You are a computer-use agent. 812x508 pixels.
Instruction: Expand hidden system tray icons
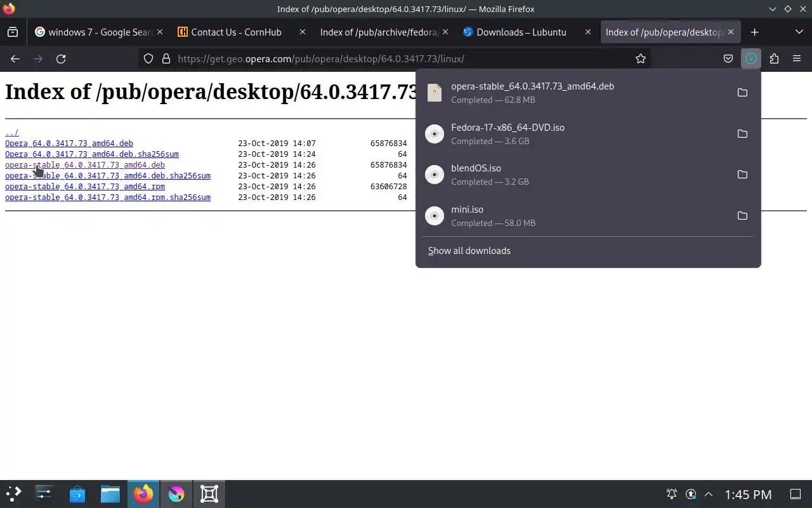(709, 494)
